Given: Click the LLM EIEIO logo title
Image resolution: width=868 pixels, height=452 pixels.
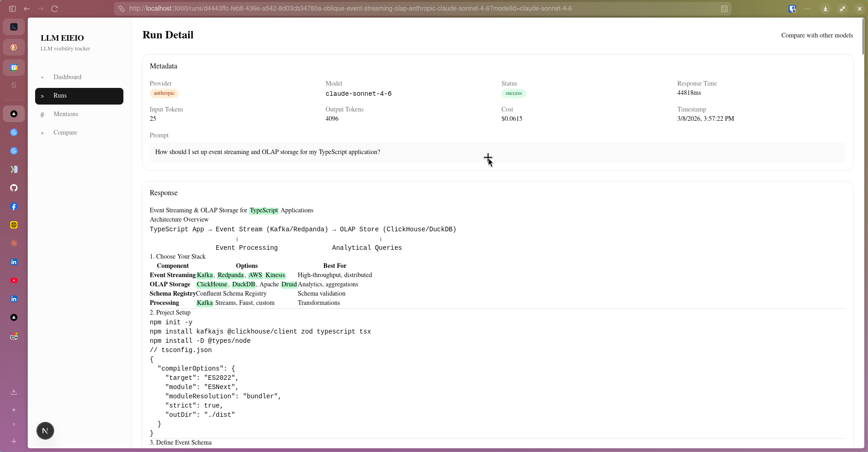Looking at the screenshot, I should (62, 38).
